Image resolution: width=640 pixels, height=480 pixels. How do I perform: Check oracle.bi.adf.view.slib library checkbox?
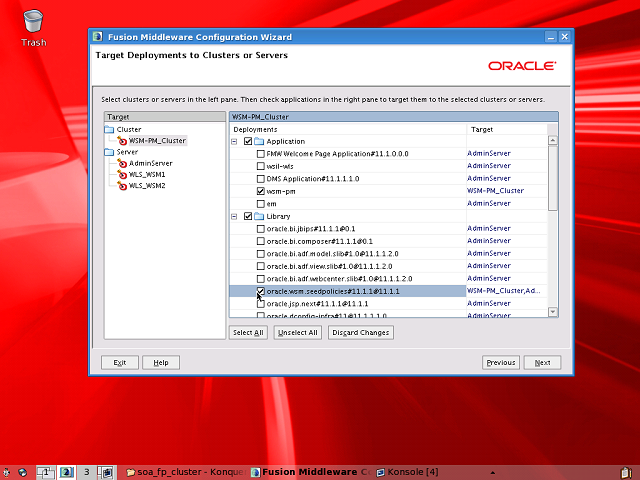[260, 266]
